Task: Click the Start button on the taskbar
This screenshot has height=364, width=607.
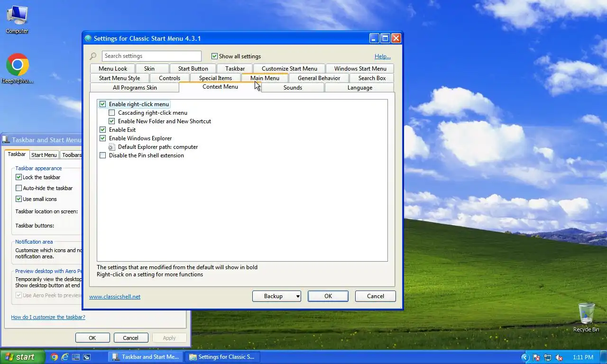Action: [x=22, y=357]
